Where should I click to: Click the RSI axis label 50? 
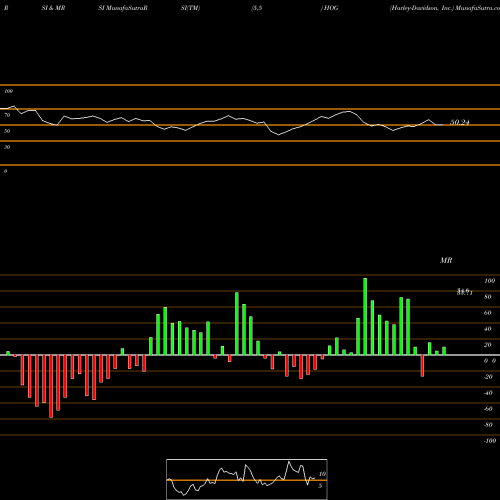point(7,131)
